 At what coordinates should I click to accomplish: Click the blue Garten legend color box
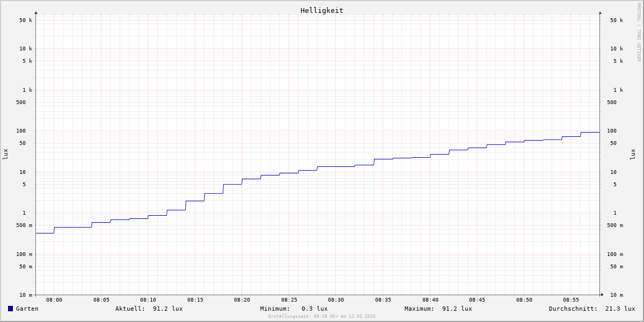pos(10,309)
